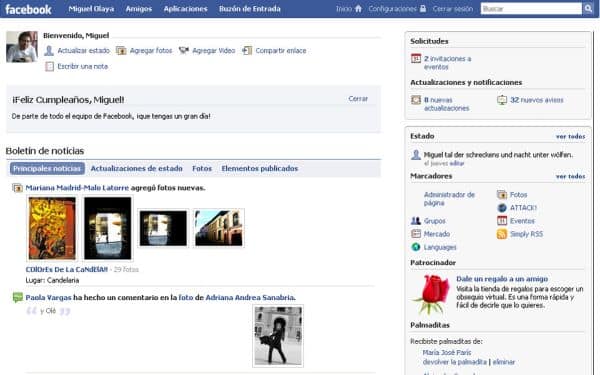
Task: Open Mariana Madrid-Malo Latorre profile
Action: [77, 188]
